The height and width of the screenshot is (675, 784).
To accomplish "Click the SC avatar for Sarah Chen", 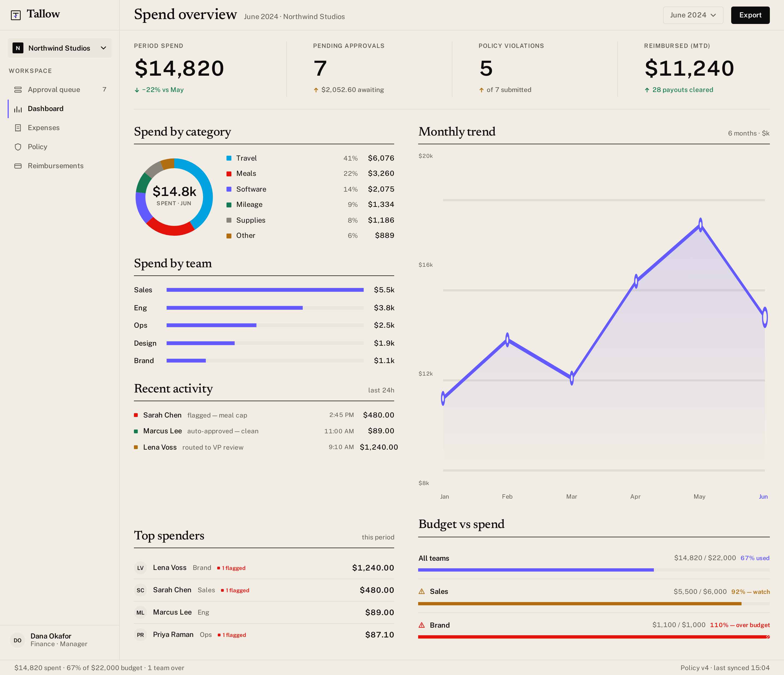I will coord(140,590).
